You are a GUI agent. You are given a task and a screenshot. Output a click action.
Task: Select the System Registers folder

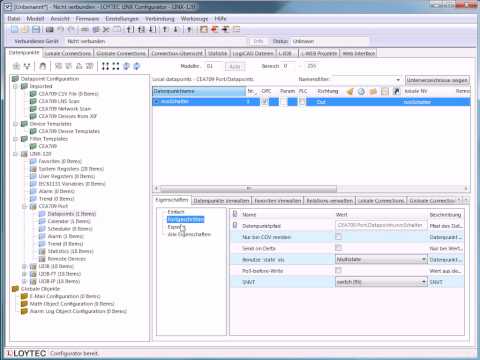click(x=71, y=169)
